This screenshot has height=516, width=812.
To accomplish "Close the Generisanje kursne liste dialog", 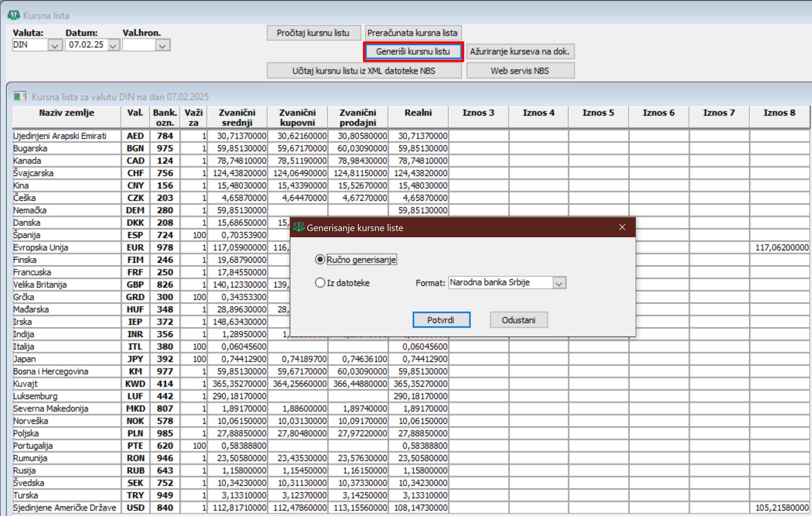I will [x=622, y=227].
